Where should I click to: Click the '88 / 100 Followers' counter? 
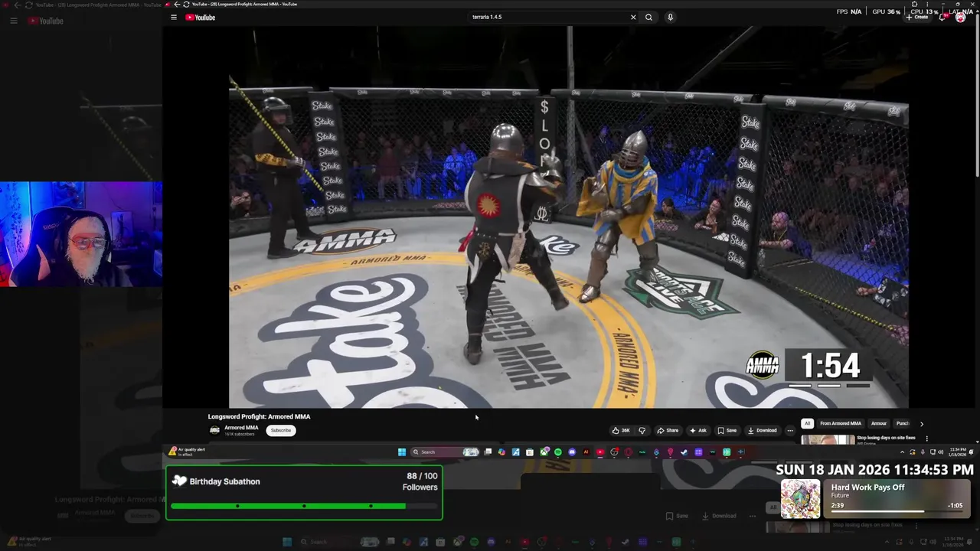tap(420, 481)
